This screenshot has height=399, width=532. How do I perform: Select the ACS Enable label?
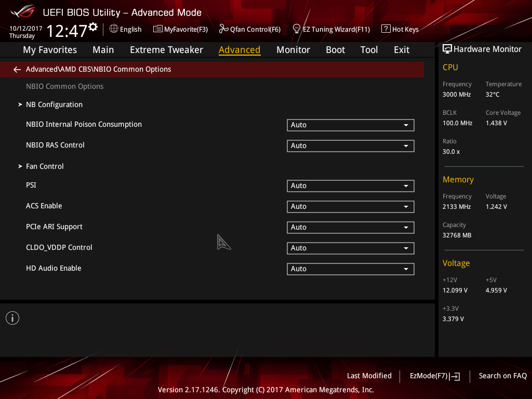coord(44,206)
